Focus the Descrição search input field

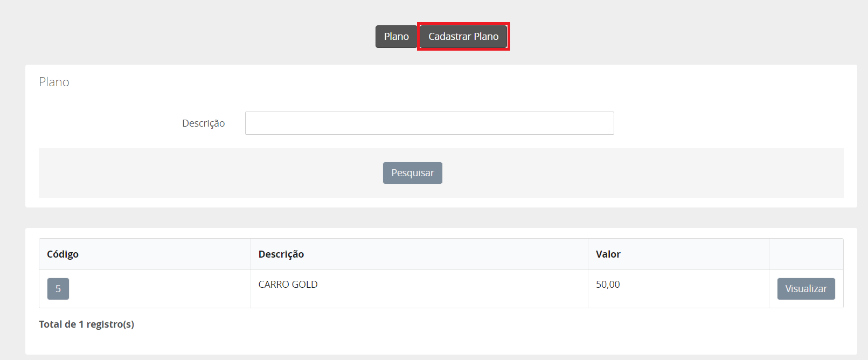(429, 123)
